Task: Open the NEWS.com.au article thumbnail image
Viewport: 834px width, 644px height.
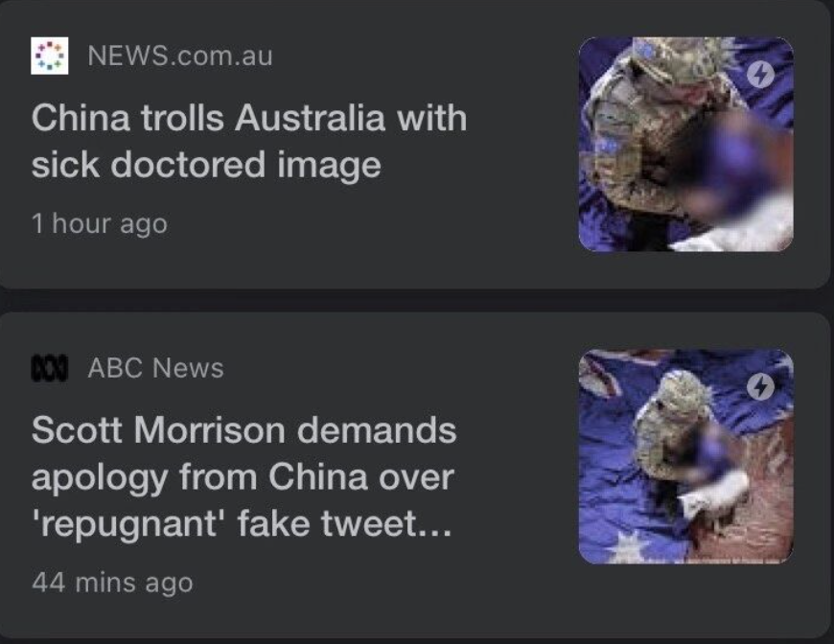Action: (x=686, y=144)
